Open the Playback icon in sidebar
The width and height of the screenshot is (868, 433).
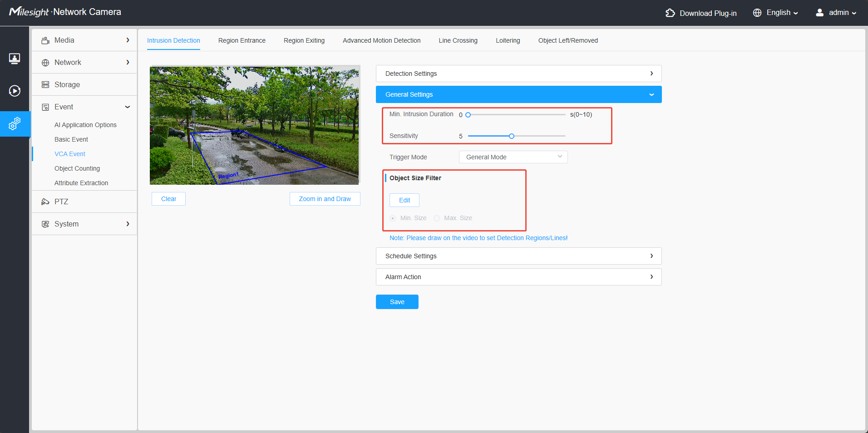click(x=15, y=91)
